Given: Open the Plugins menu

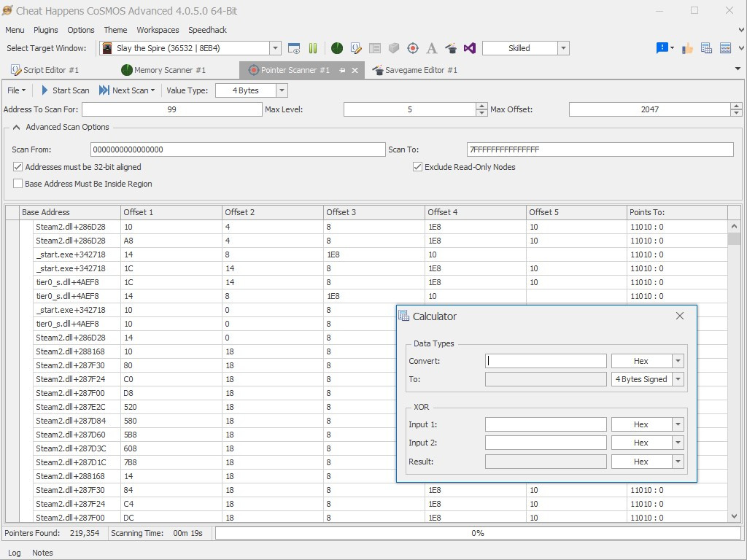Looking at the screenshot, I should 46,29.
